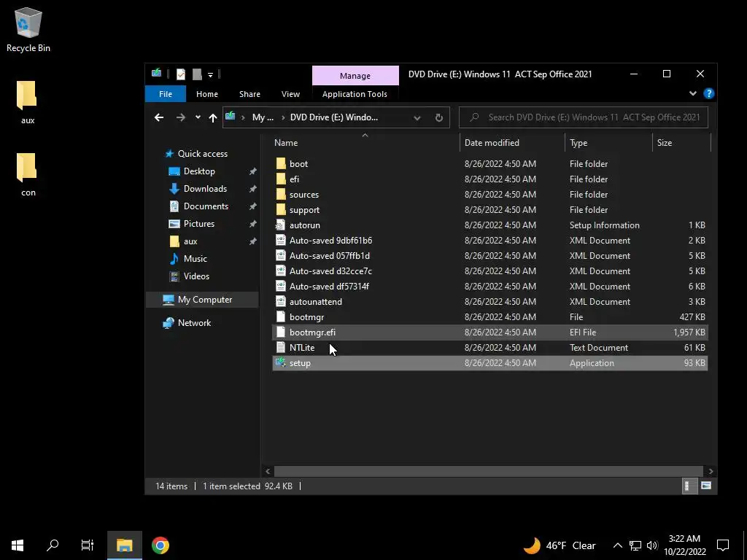Select the bootmgr.efi file
Image resolution: width=747 pixels, height=560 pixels.
coord(489,332)
